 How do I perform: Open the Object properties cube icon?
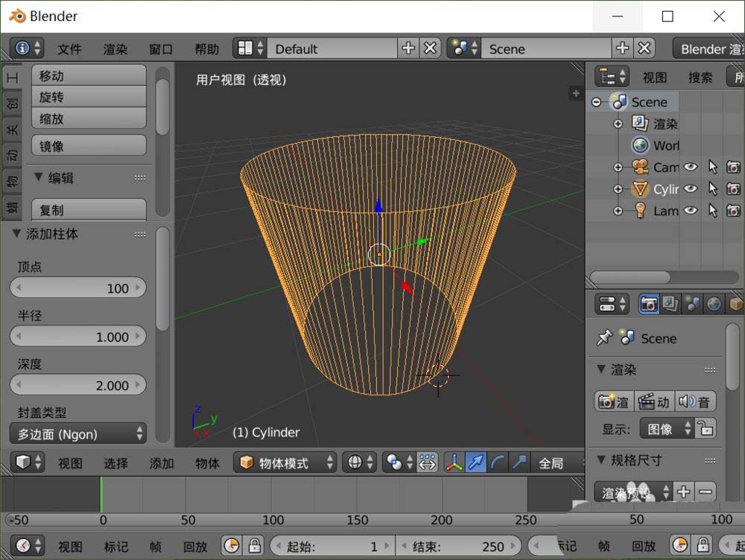736,304
